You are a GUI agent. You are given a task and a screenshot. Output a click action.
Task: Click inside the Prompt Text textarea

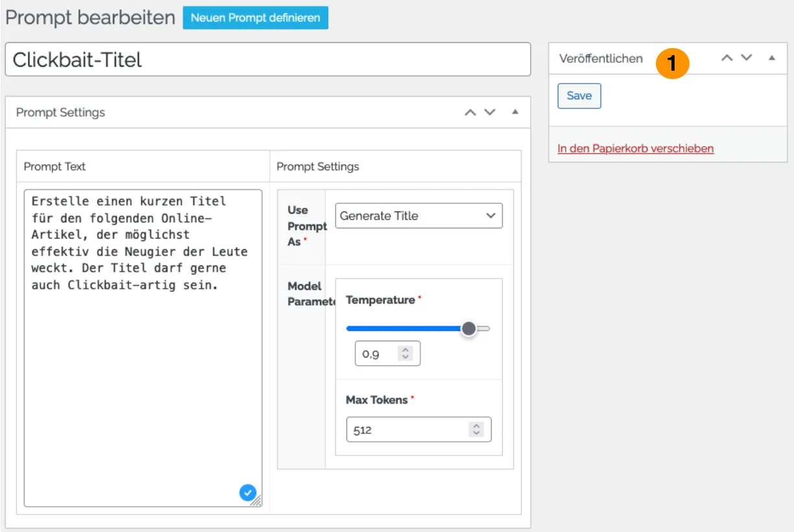[x=143, y=348]
